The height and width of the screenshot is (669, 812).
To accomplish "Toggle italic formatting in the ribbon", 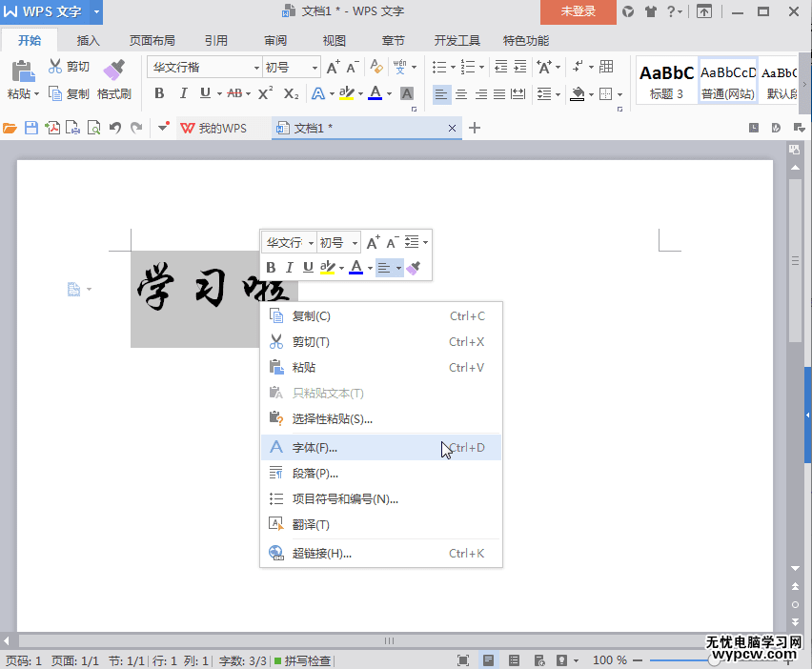I will [182, 93].
